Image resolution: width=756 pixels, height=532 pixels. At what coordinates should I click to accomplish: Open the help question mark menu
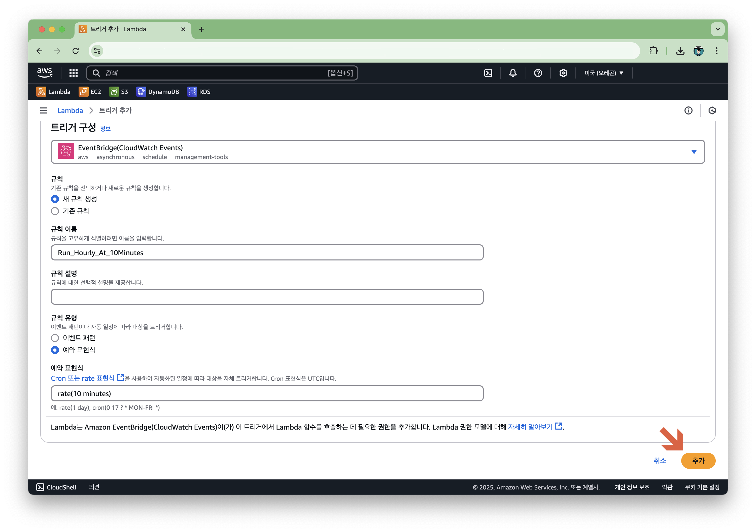[x=538, y=73]
